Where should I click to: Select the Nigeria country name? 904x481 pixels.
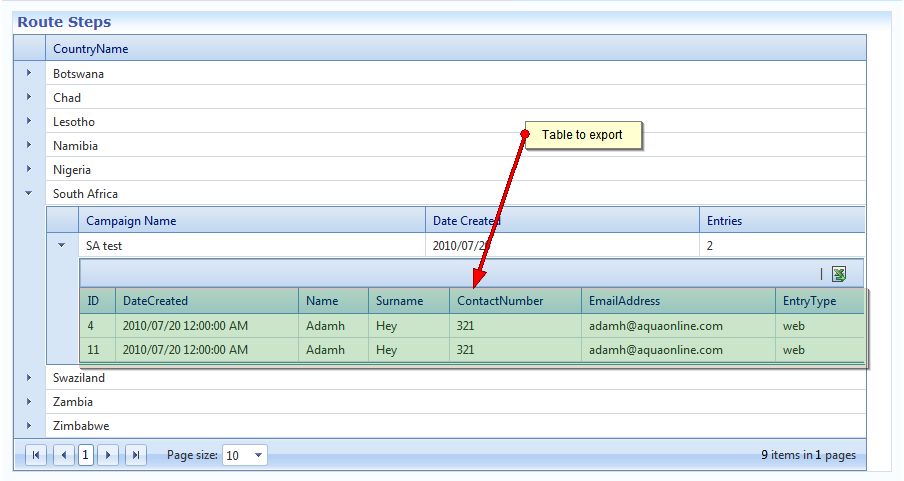(71, 170)
